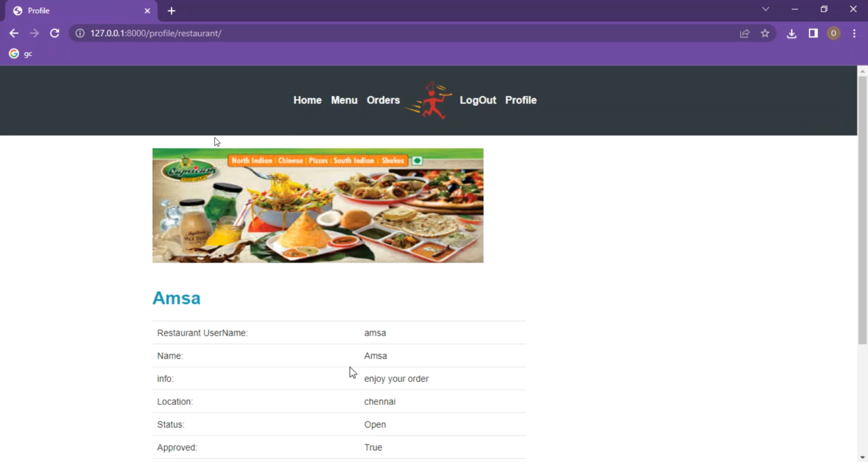Expand the tab search chevron
Image resolution: width=868 pixels, height=462 pixels.
point(765,9)
